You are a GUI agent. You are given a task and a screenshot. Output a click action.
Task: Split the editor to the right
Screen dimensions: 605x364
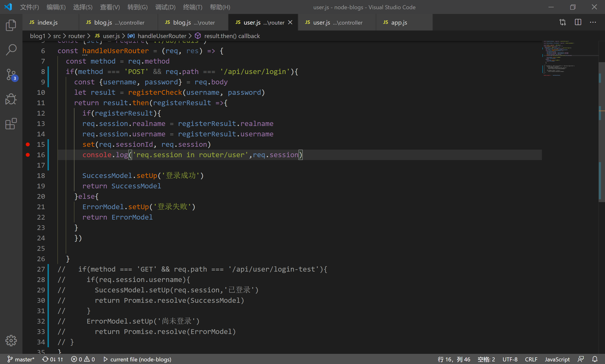pos(578,22)
